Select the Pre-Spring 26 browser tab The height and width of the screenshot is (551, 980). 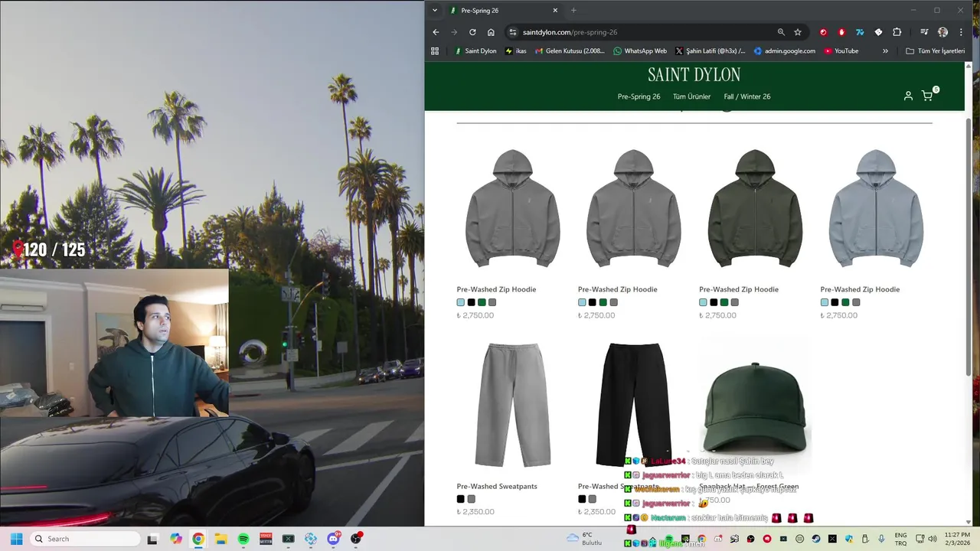[504, 10]
